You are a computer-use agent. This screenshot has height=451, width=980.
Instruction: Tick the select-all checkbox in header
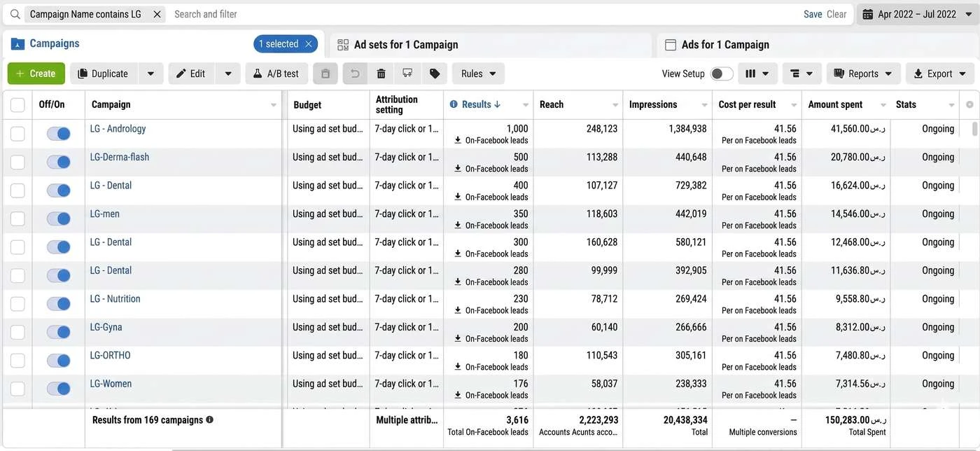[x=17, y=105]
